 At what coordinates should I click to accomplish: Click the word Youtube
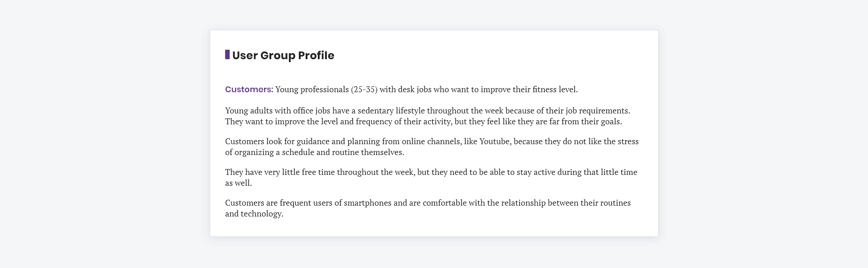(495, 141)
